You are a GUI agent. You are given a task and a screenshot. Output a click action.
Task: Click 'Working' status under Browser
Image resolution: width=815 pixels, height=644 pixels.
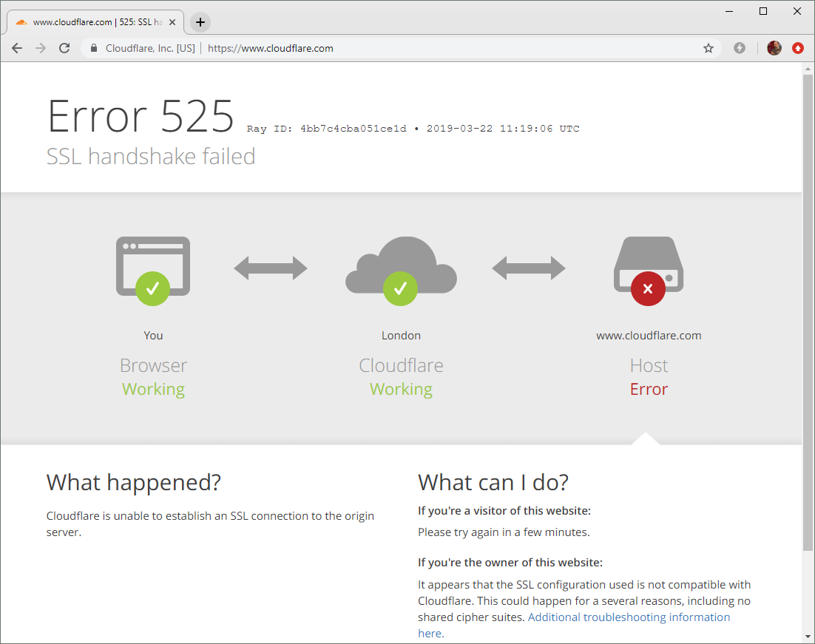click(x=153, y=390)
